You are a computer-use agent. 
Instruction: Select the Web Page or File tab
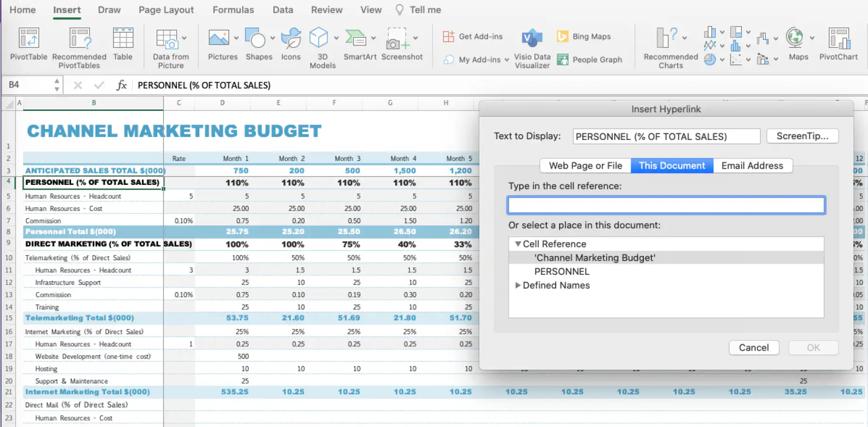tap(586, 166)
